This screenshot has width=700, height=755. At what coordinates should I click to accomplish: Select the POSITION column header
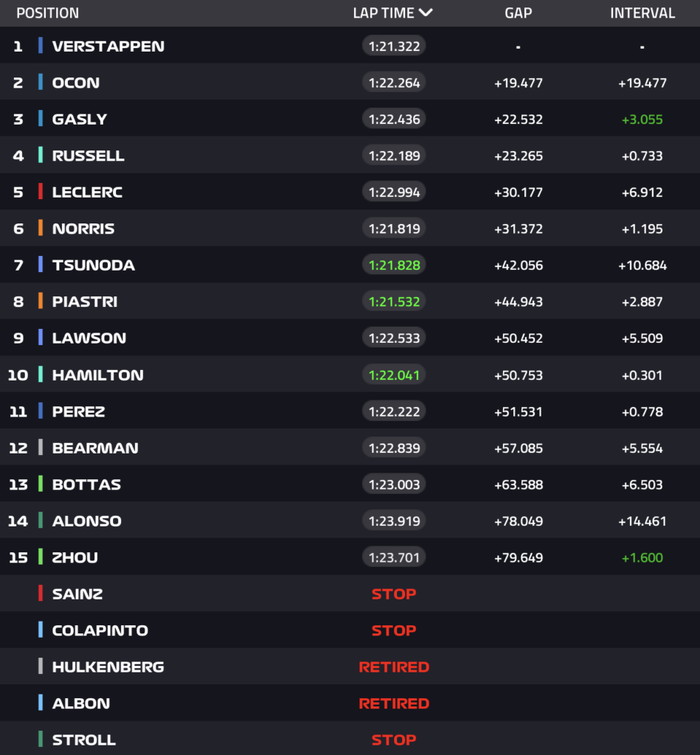point(47,13)
